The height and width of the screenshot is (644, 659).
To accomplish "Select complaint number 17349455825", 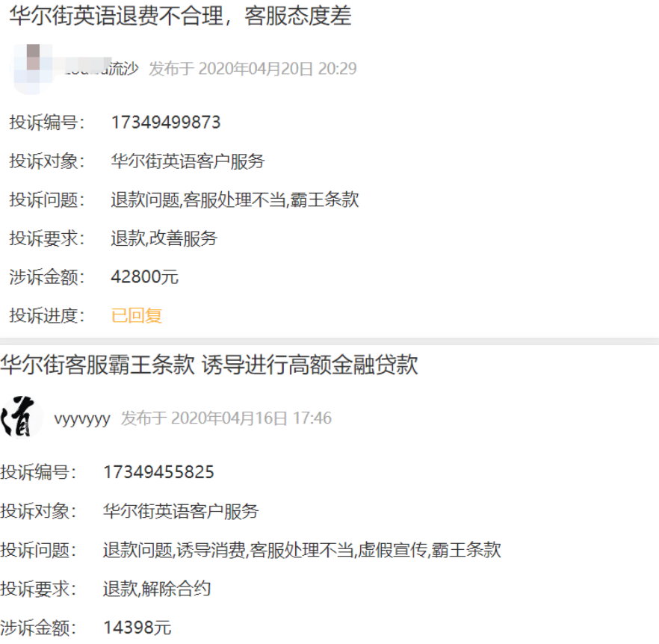I will tap(159, 472).
